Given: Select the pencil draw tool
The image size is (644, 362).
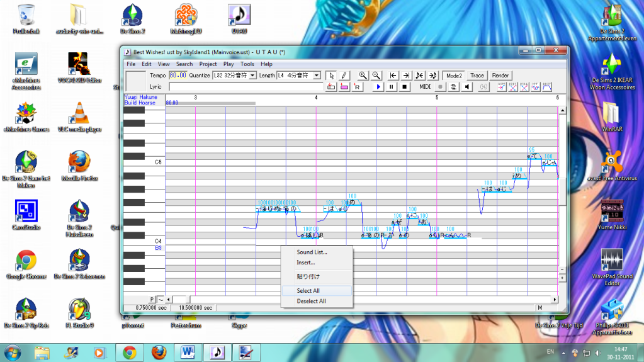Looking at the screenshot, I should tap(344, 76).
